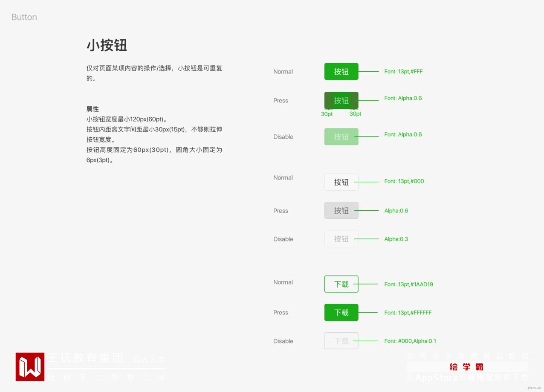Click the annotation 'Font: #000,Alpha:0.1'
Image resolution: width=544 pixels, height=392 pixels.
pyautogui.click(x=410, y=341)
